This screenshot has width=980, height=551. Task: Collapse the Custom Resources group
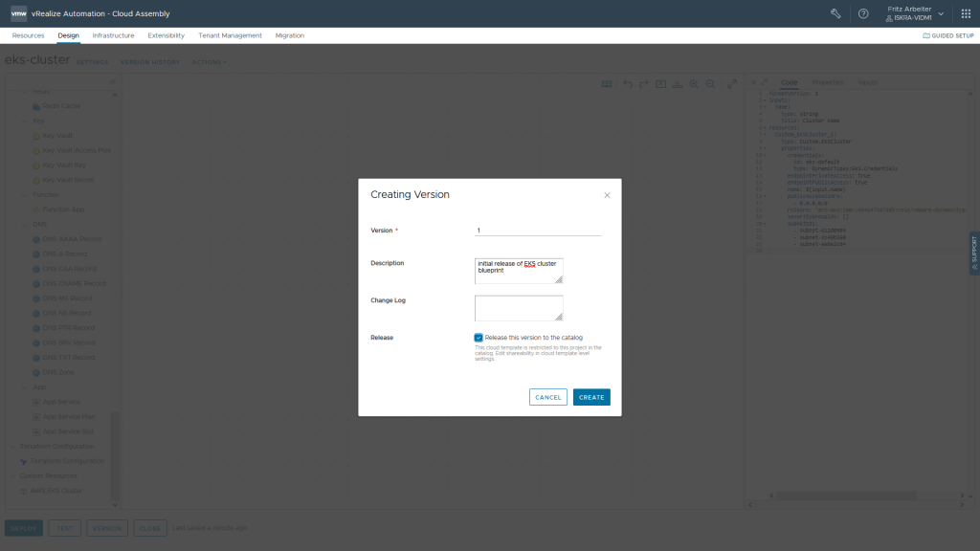pos(12,476)
